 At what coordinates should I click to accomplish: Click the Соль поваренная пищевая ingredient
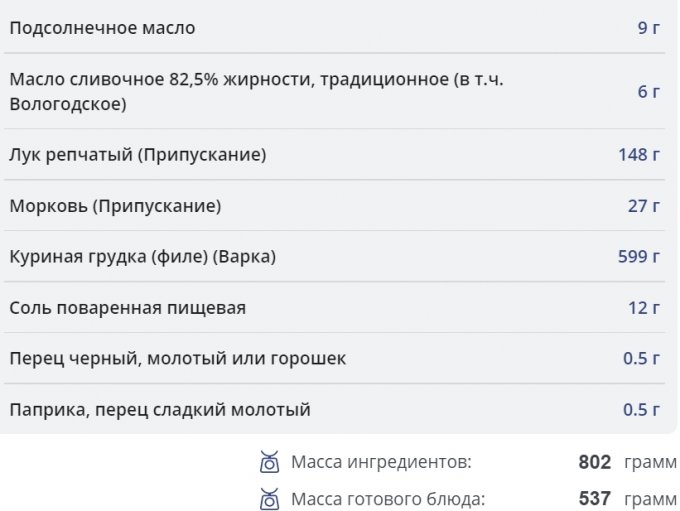tap(127, 308)
